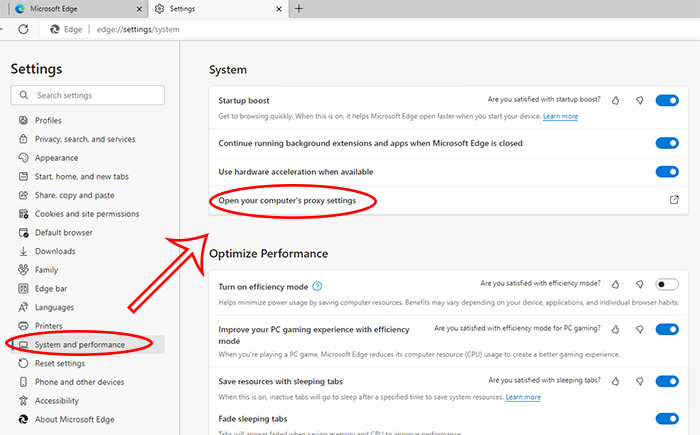Screen dimensions: 700x435
Task: Give thumbs down for efficiency mode
Action: (x=640, y=284)
